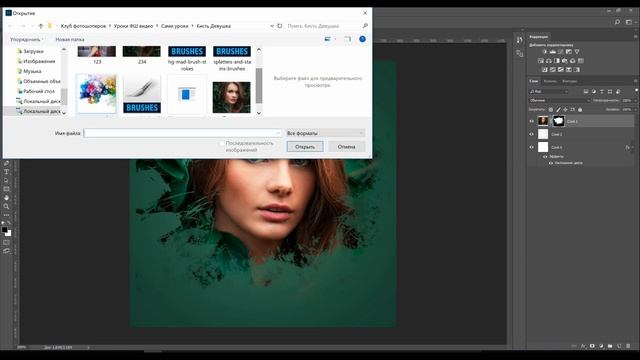Click Новая папка button

(70, 40)
